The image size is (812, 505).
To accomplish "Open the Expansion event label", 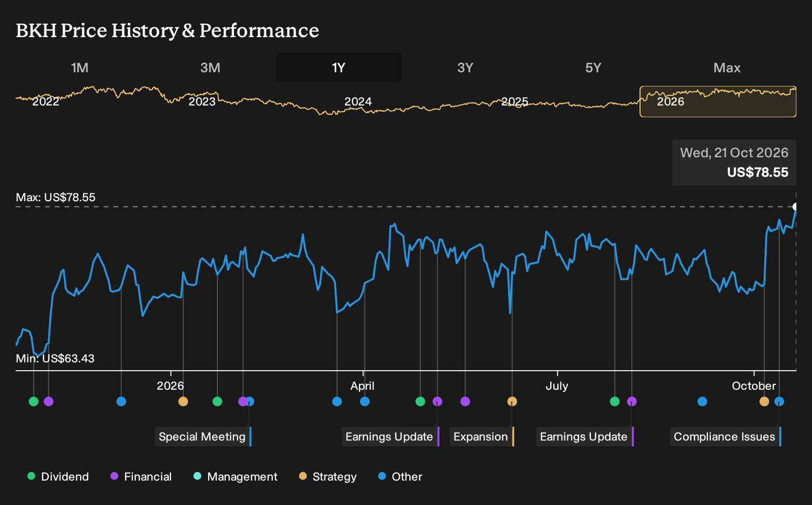I will (x=482, y=437).
